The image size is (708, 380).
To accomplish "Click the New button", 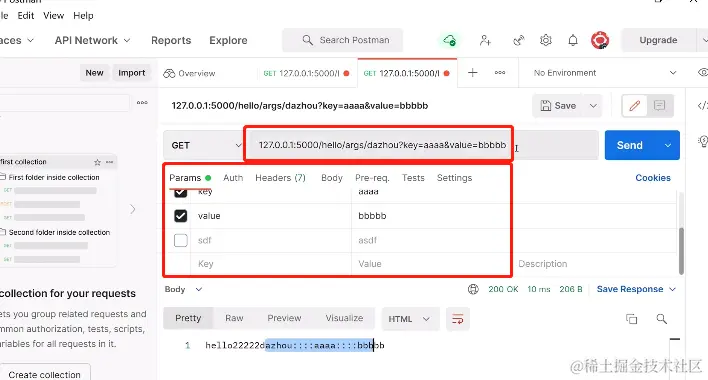I will (x=94, y=73).
